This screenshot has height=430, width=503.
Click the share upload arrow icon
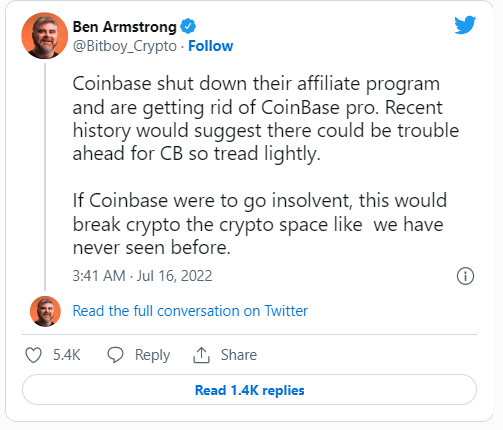point(201,355)
